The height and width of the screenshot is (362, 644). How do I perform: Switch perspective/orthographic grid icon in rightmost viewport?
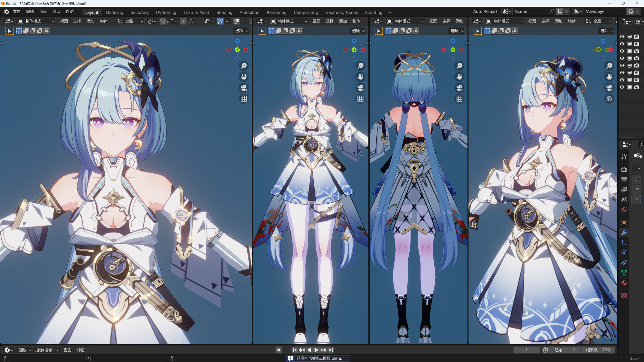(x=609, y=99)
